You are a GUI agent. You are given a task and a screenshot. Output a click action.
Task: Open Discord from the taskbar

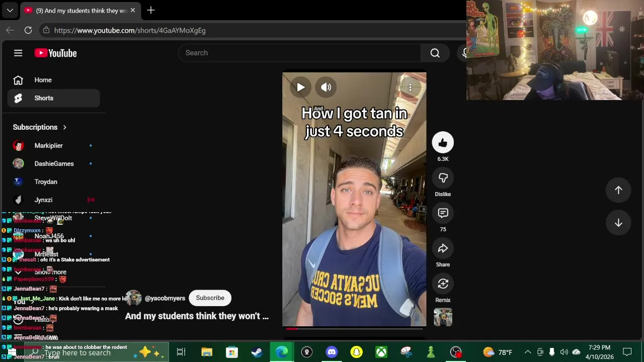[x=332, y=352]
